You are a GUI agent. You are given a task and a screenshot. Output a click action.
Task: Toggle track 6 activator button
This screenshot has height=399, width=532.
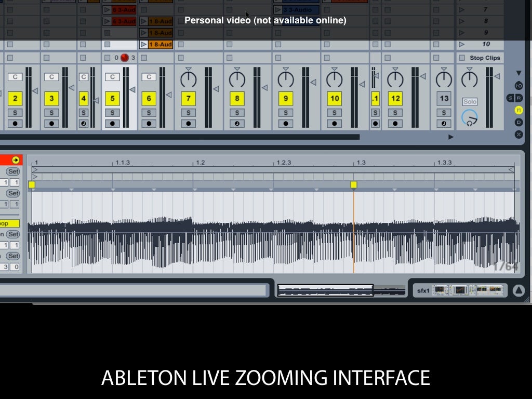point(149,98)
